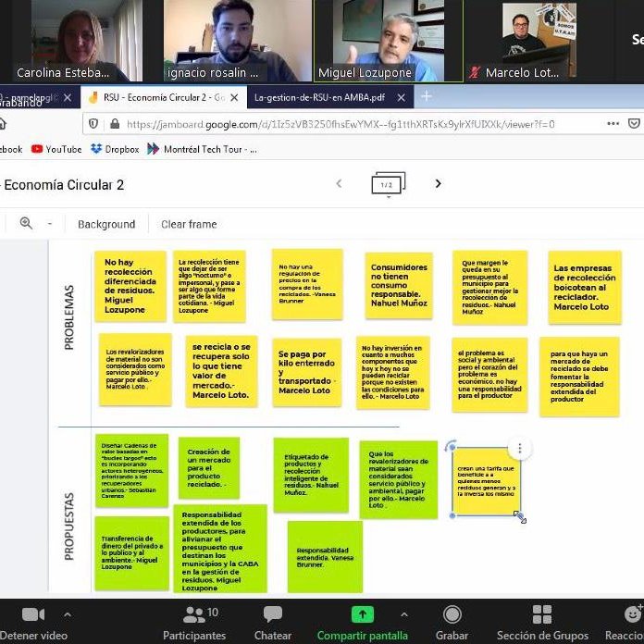Select the 'No hay recolección diferenciada' note
Viewport: 644px width, 644px height.
point(130,286)
